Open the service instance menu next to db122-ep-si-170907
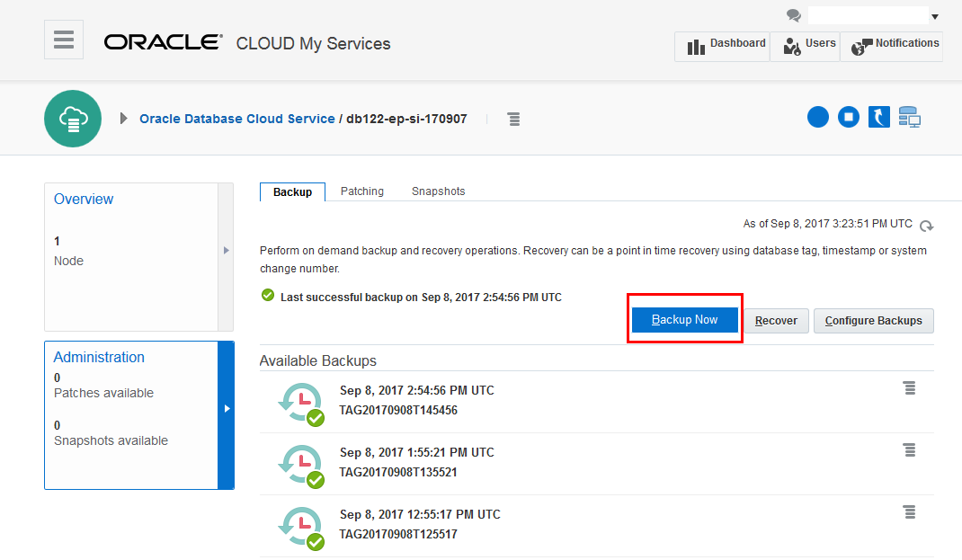This screenshot has width=962, height=560. pyautogui.click(x=513, y=119)
